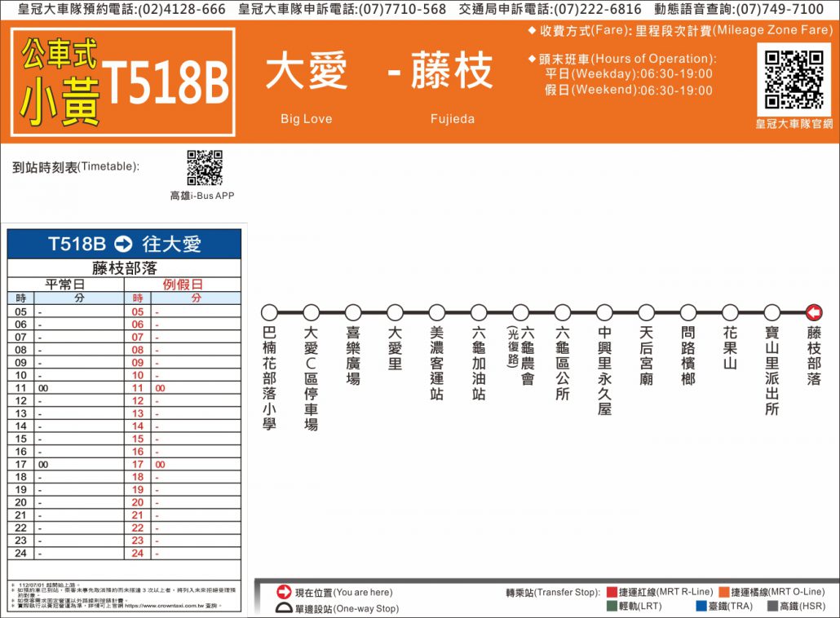Click the blue TRA legend swatch
This screenshot has height=618, width=840.
(x=701, y=607)
